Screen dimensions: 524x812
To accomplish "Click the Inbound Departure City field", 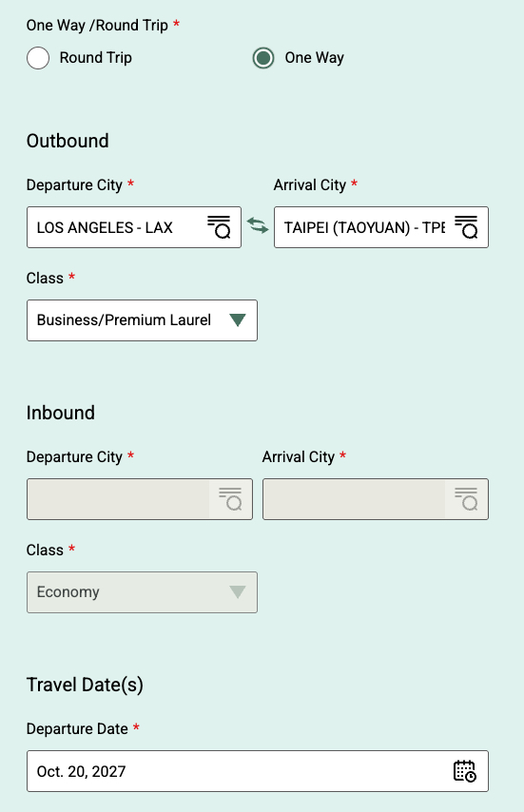I will [140, 499].
